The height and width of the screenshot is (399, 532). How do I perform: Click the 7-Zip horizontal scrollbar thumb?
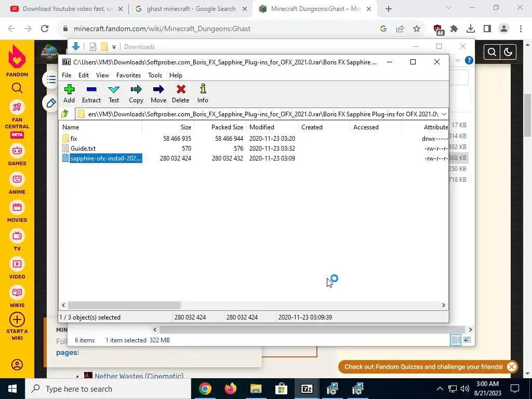(124, 305)
